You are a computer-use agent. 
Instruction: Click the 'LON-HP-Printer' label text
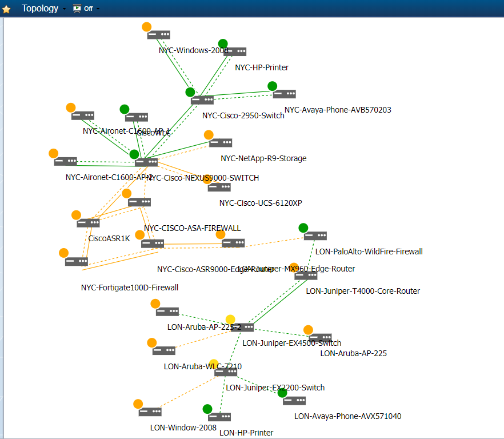pos(246,433)
